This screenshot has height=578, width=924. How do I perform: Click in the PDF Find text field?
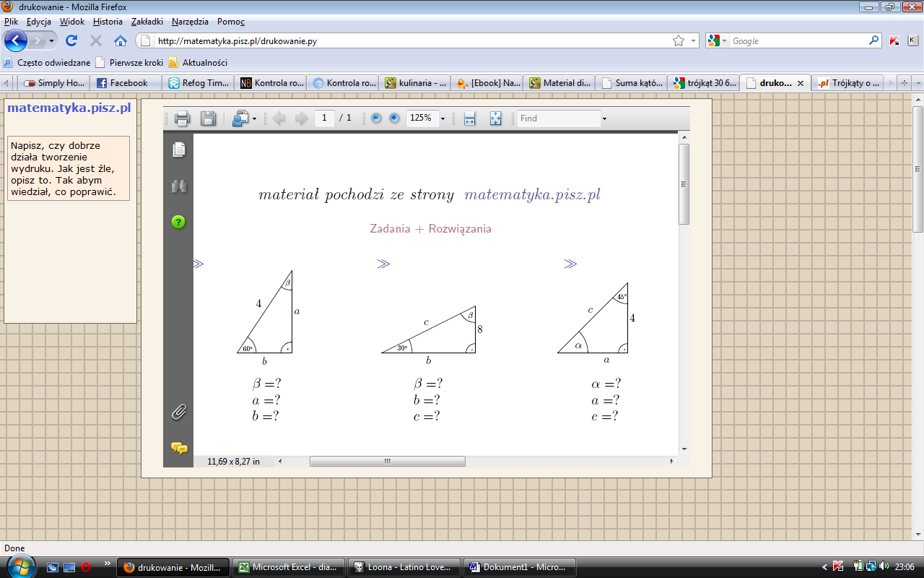tap(558, 118)
